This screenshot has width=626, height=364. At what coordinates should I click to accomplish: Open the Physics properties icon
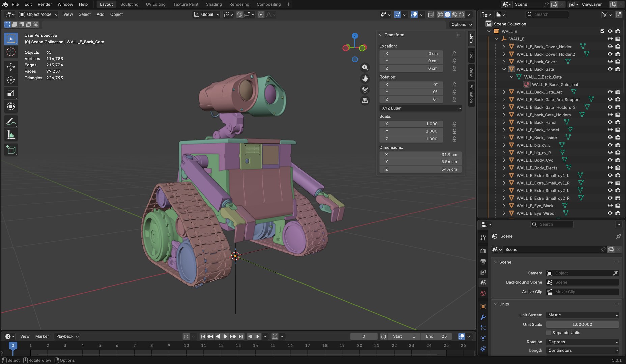click(x=483, y=338)
